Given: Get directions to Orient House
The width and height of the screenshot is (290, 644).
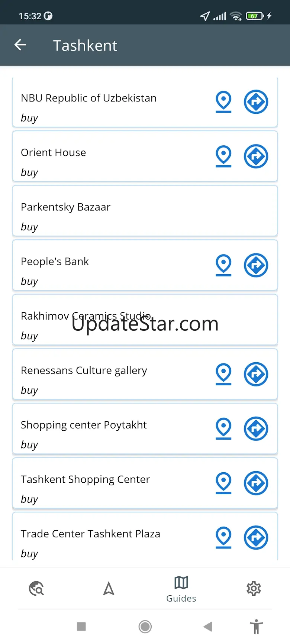Looking at the screenshot, I should [x=256, y=156].
